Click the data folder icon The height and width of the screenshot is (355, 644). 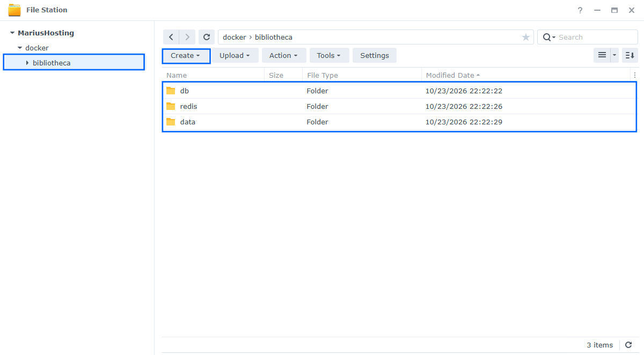171,122
